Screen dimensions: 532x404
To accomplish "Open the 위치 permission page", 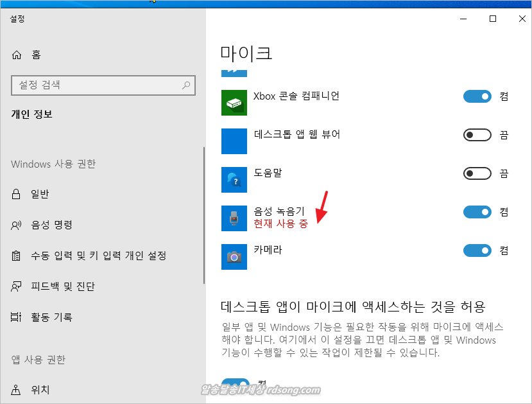I will pos(40,390).
